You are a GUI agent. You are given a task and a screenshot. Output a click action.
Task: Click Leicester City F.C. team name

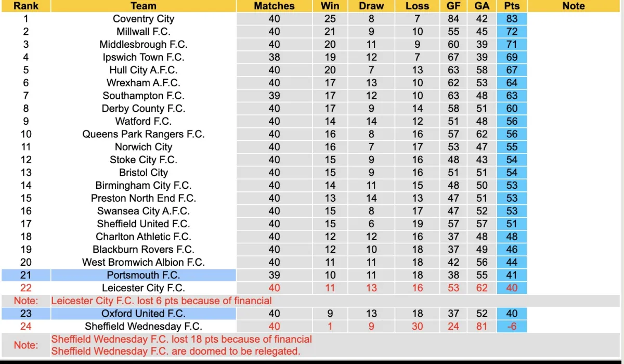(x=144, y=288)
